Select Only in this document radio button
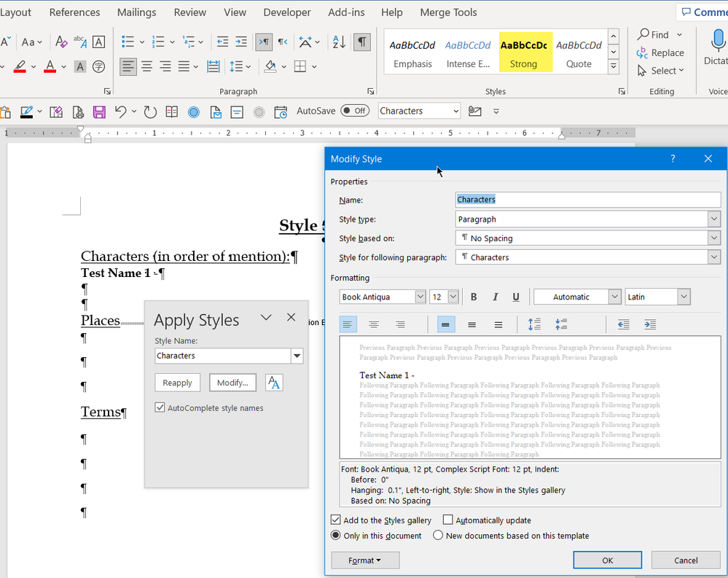 (335, 535)
